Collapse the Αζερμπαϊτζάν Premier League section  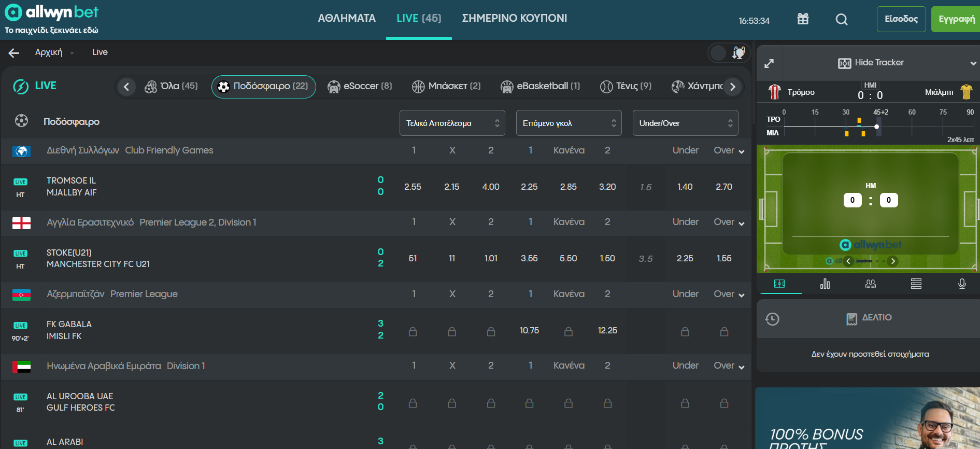point(742,295)
